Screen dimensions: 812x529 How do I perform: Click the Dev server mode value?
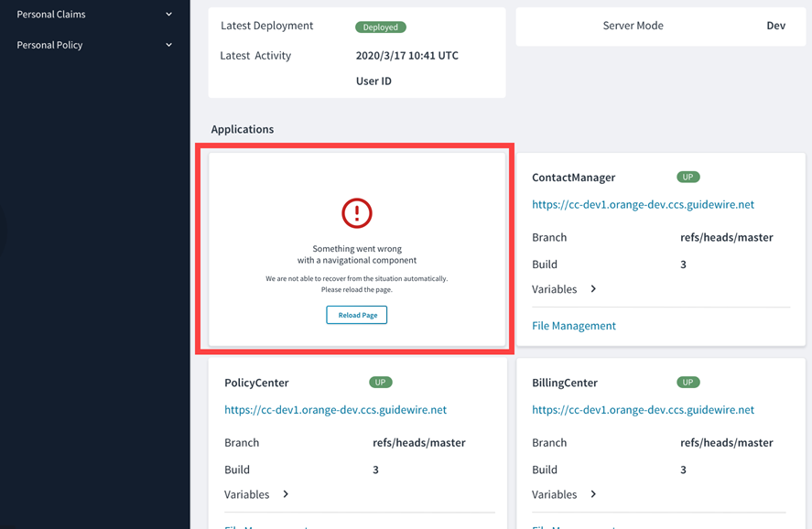776,26
